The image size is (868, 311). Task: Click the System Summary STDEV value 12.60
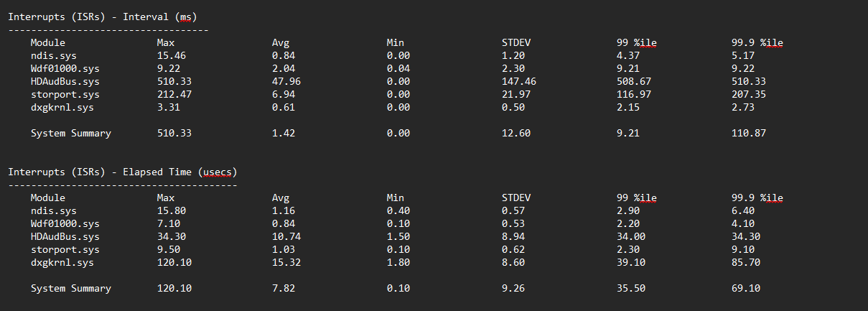click(x=515, y=133)
